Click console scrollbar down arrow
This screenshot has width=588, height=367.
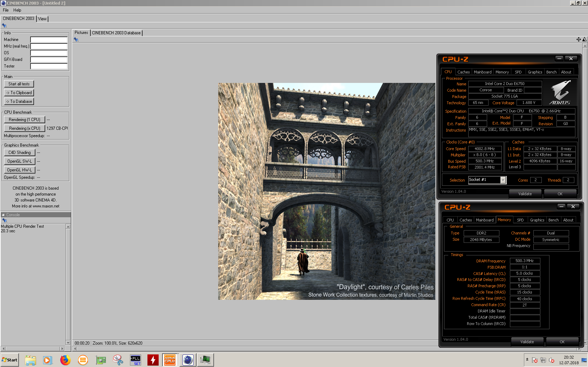pyautogui.click(x=68, y=343)
